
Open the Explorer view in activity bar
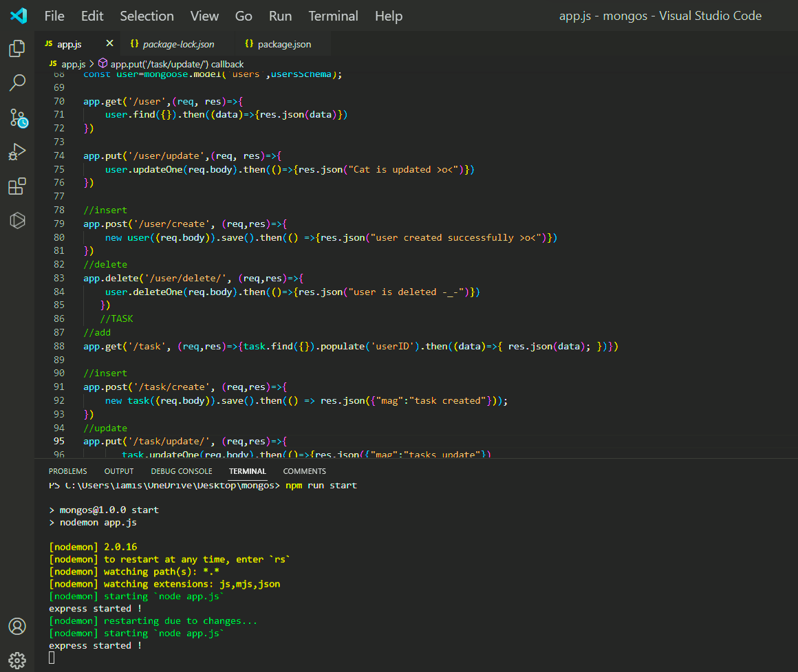tap(17, 48)
